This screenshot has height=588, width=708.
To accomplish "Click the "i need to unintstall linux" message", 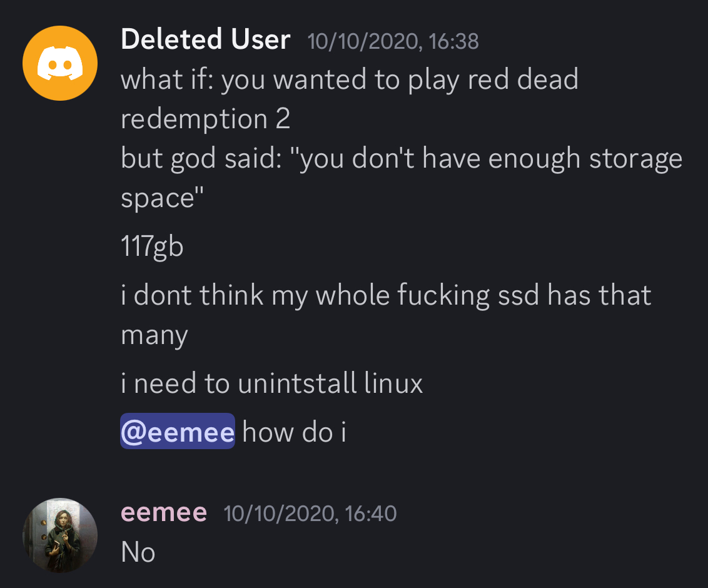I will (271, 383).
